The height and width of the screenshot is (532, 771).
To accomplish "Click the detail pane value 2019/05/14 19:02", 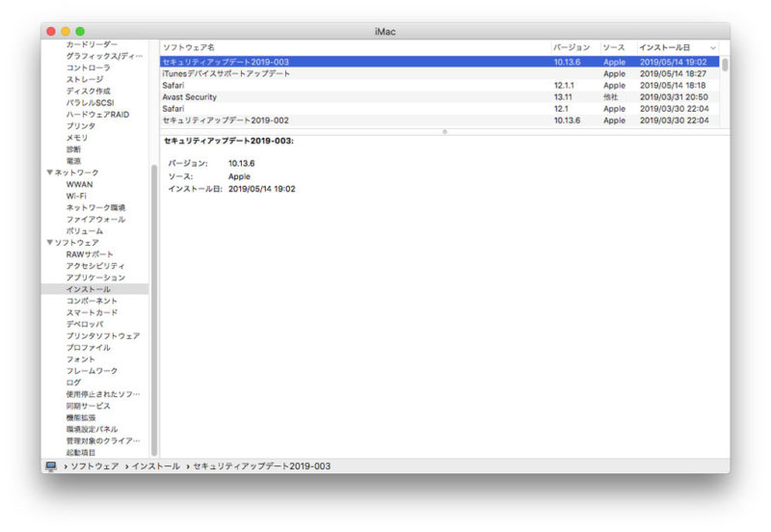I will click(261, 189).
